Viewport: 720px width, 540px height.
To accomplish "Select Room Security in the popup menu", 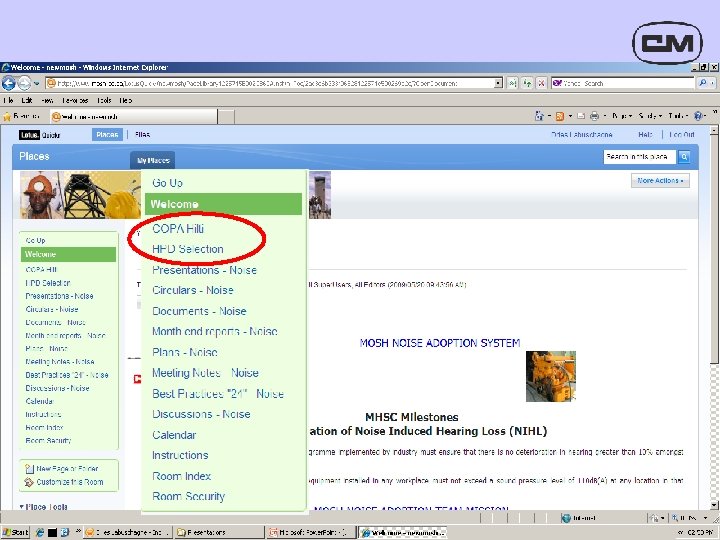I will point(189,496).
